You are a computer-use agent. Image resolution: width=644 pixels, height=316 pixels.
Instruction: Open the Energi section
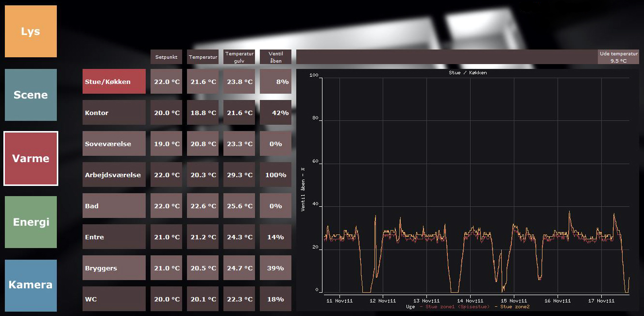click(x=31, y=222)
